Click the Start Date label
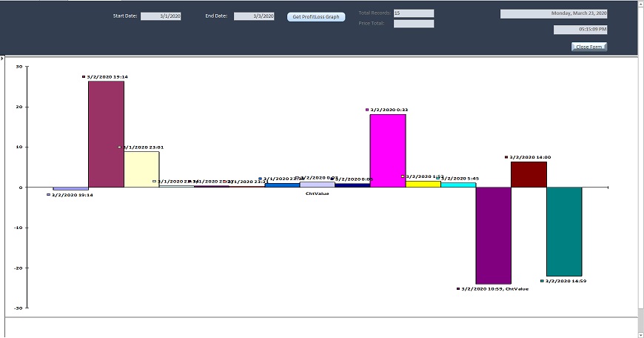The image size is (644, 338). click(x=125, y=16)
